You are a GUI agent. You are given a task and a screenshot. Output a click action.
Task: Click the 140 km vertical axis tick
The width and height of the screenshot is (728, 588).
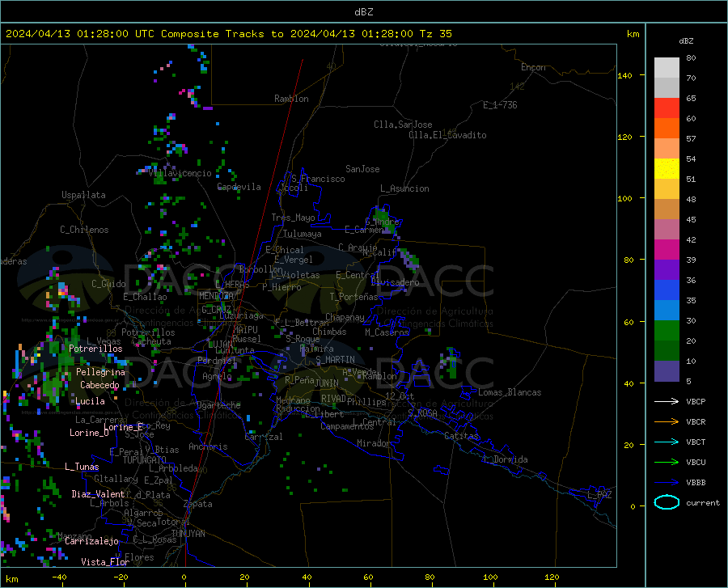[x=625, y=75]
